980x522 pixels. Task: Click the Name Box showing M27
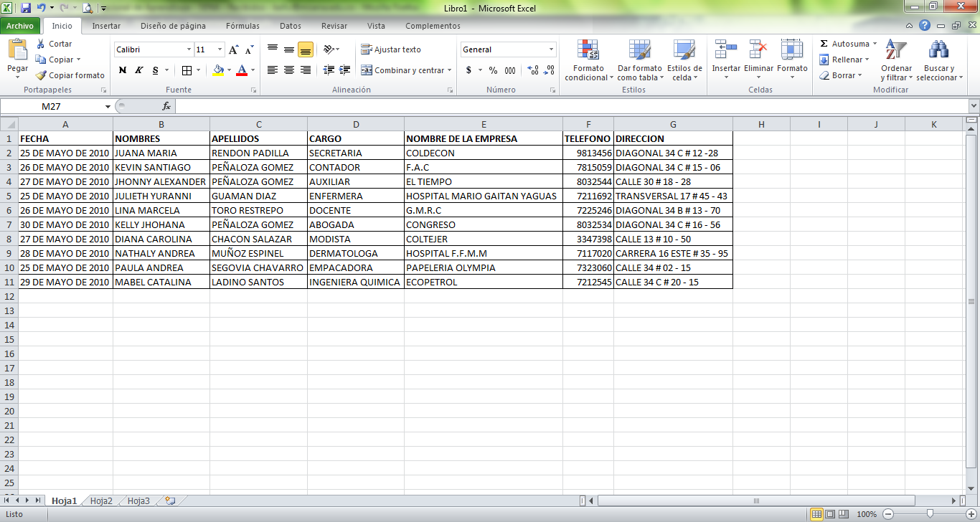tap(52, 106)
